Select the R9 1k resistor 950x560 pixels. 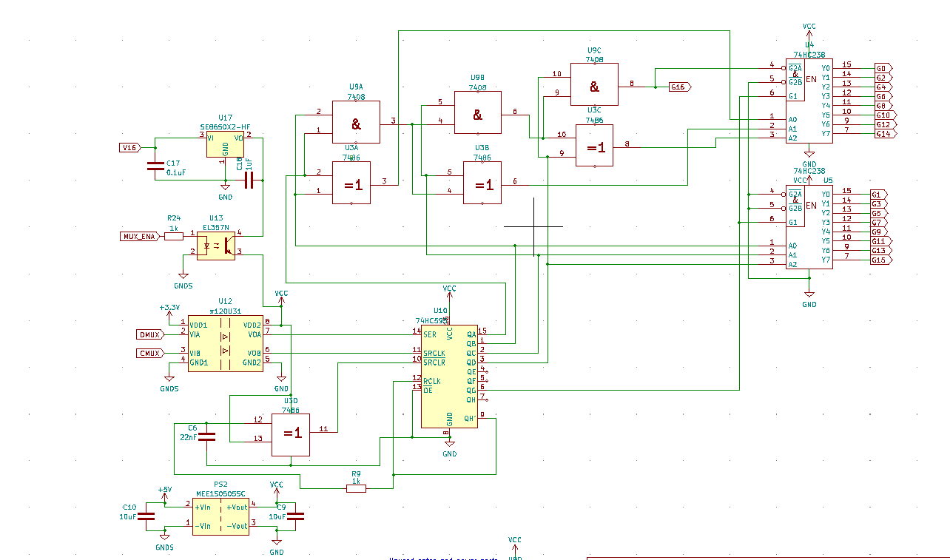pos(356,488)
